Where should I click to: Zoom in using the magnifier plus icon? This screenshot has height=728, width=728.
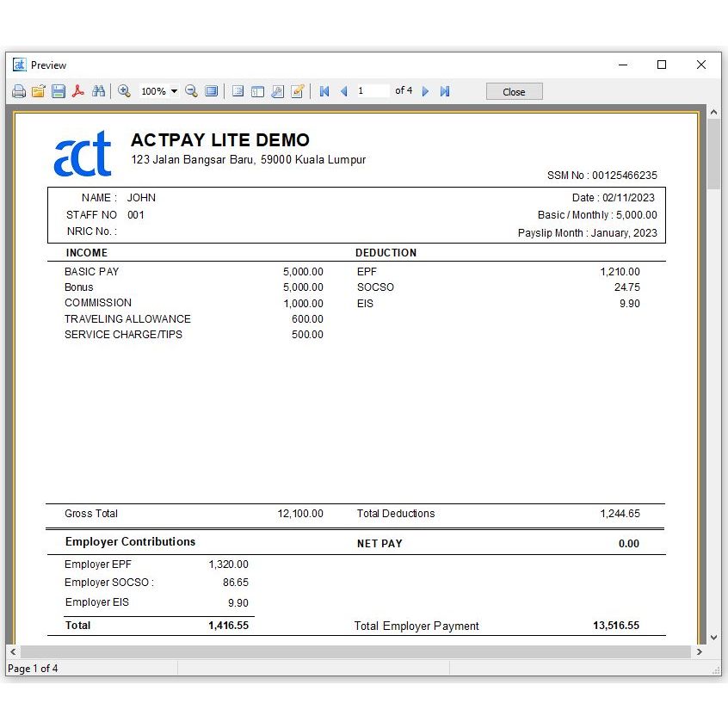pos(124,91)
